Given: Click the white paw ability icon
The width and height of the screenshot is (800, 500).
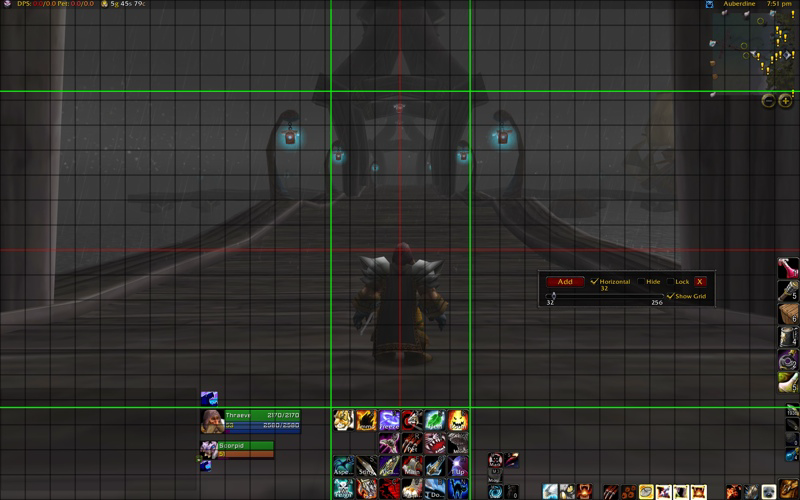Looking at the screenshot, I should (x=412, y=489).
